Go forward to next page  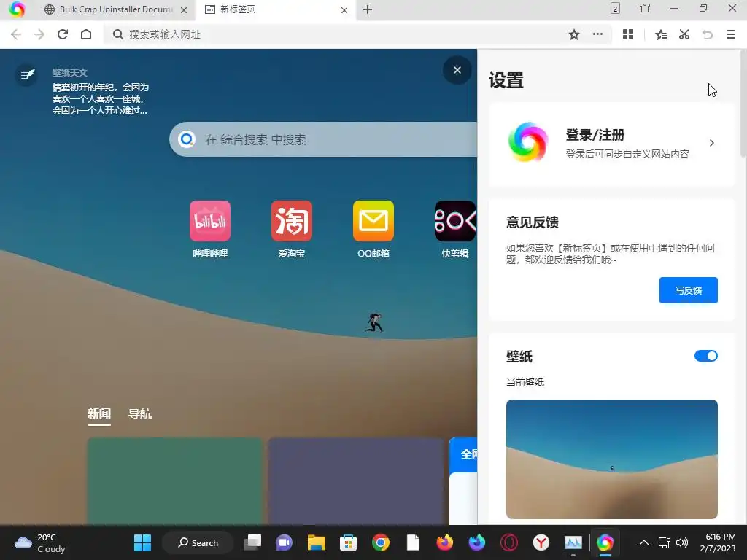click(x=39, y=34)
